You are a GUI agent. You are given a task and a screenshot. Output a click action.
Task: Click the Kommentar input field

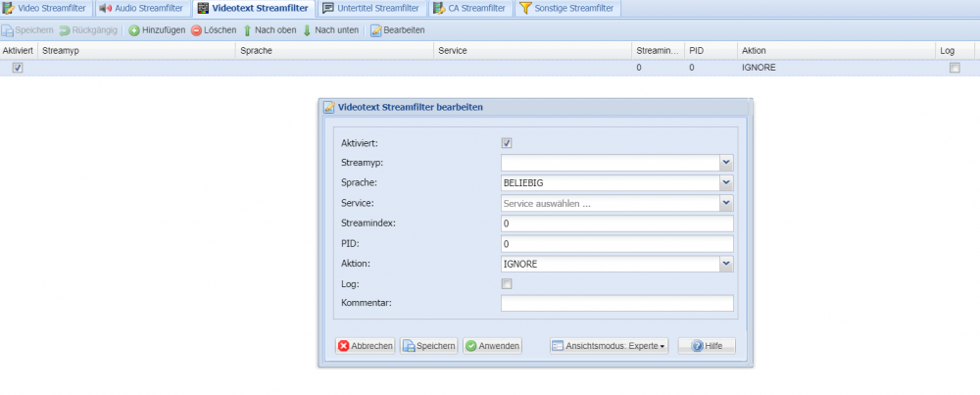616,304
